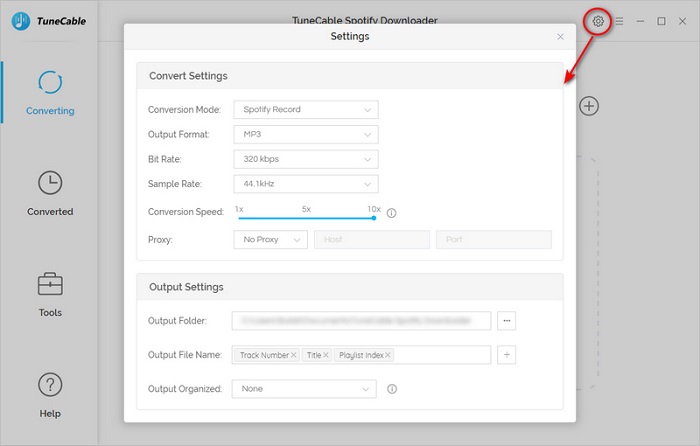The image size is (700, 446).
Task: Remove the Playlist Index tag
Action: pyautogui.click(x=388, y=355)
